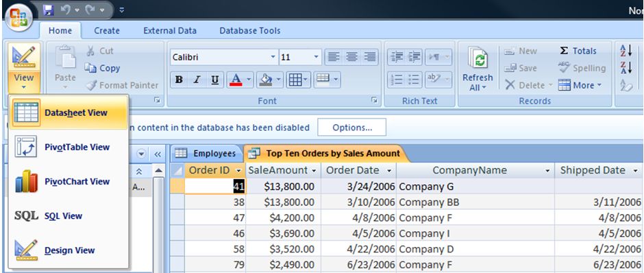Open the Order Date column filter arrow
Screen dimensions: 644x273
[x=389, y=171]
